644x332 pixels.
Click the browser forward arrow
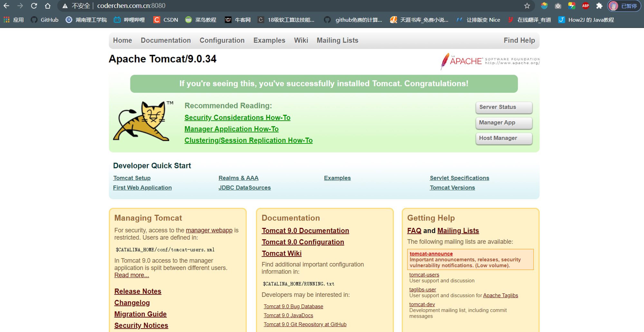(x=20, y=6)
